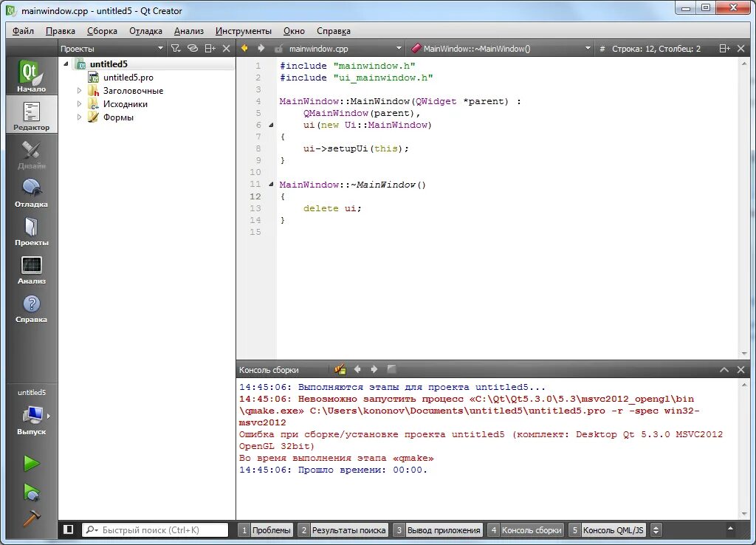Open the untitled5 Выпуск kit selector

(x=31, y=414)
